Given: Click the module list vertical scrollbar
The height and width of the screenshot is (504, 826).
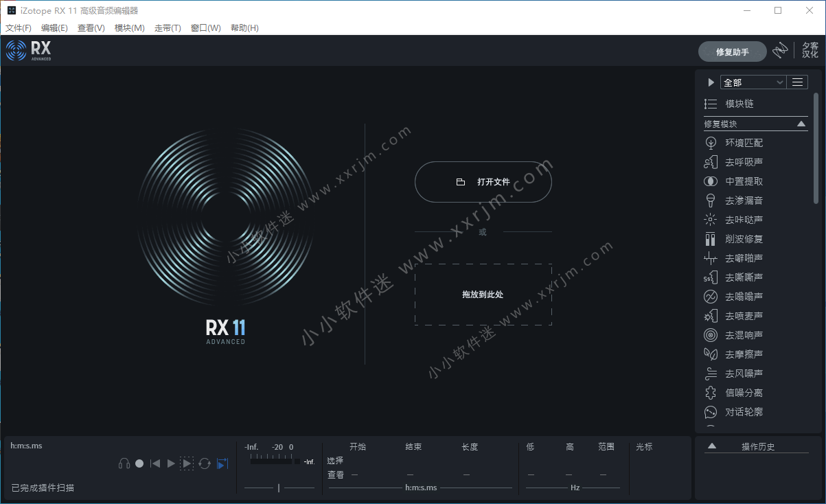Looking at the screenshot, I should [816, 148].
